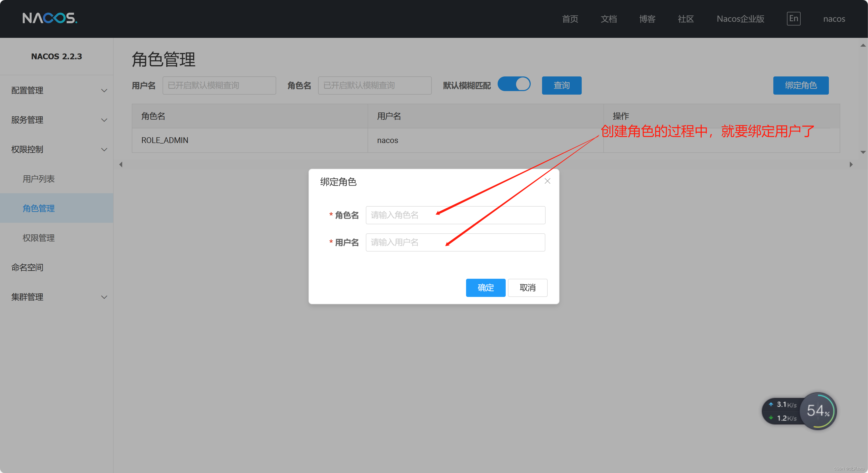Cancel the dialog with 取消
Screen dimensions: 868x473
[x=527, y=288]
